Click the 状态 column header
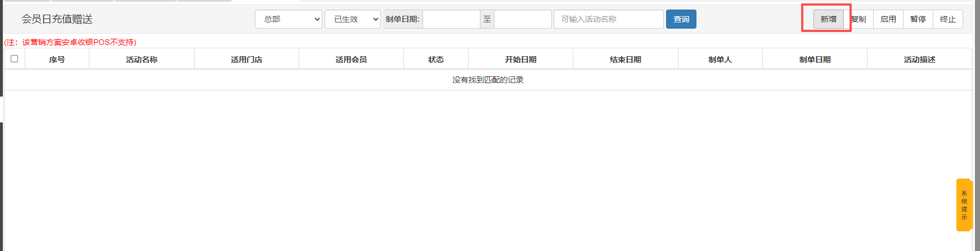980x251 pixels. 436,60
